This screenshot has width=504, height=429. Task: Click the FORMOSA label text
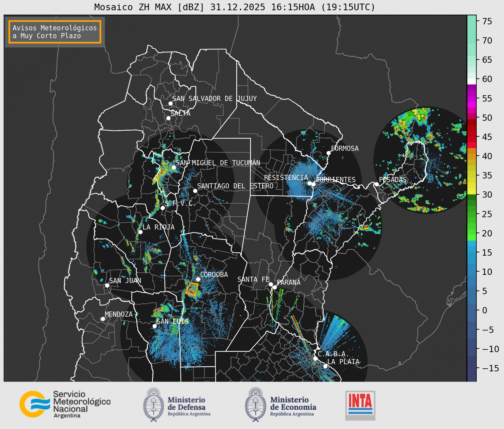[345, 148]
